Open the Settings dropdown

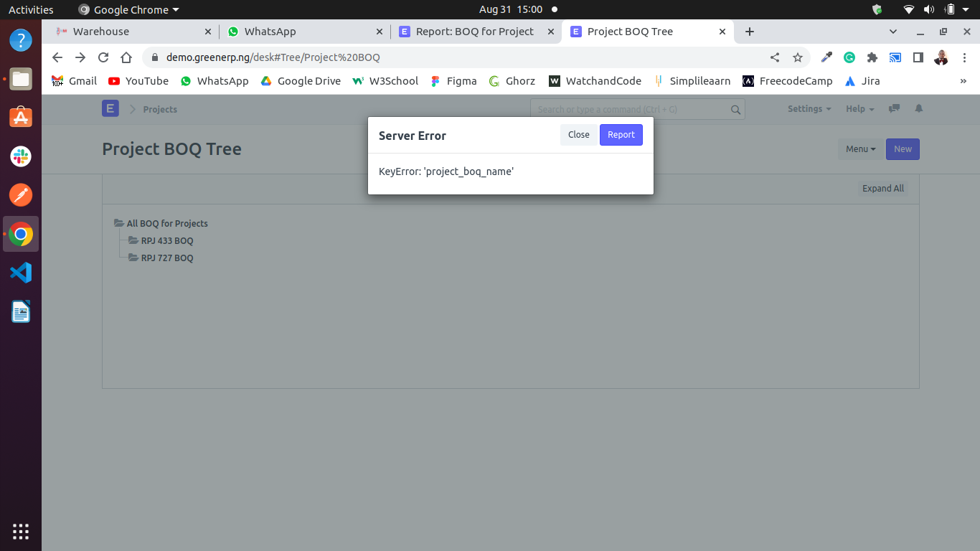(809, 109)
